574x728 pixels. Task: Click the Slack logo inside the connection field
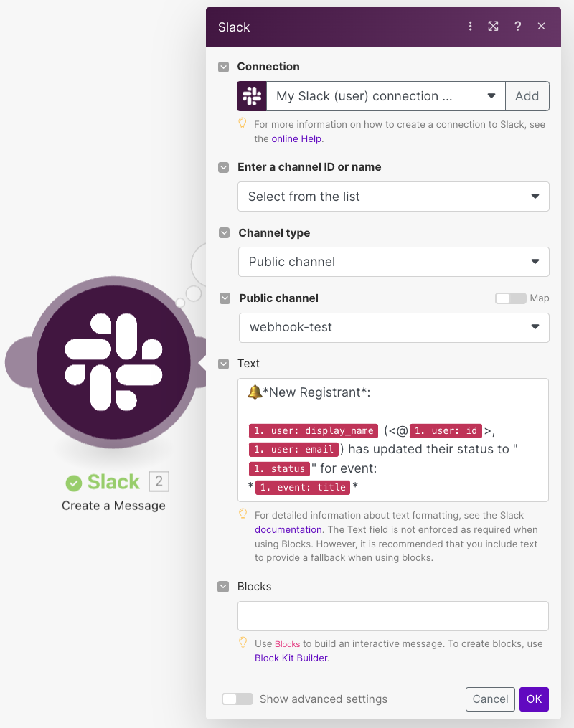pyautogui.click(x=251, y=95)
